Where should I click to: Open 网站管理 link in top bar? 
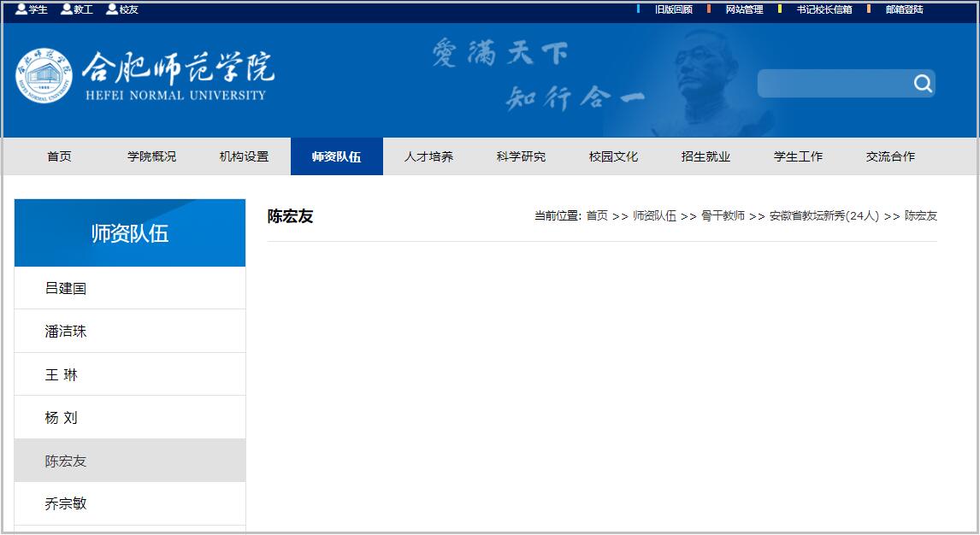pos(744,9)
